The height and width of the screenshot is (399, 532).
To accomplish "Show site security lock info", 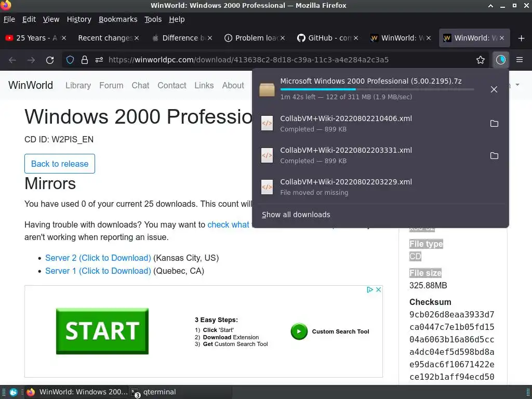I will coord(85,60).
